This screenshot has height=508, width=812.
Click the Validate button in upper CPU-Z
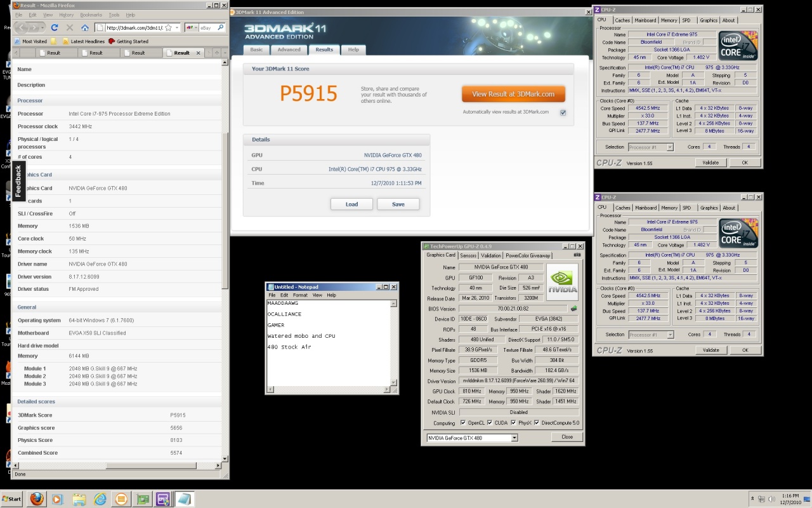[x=710, y=163]
